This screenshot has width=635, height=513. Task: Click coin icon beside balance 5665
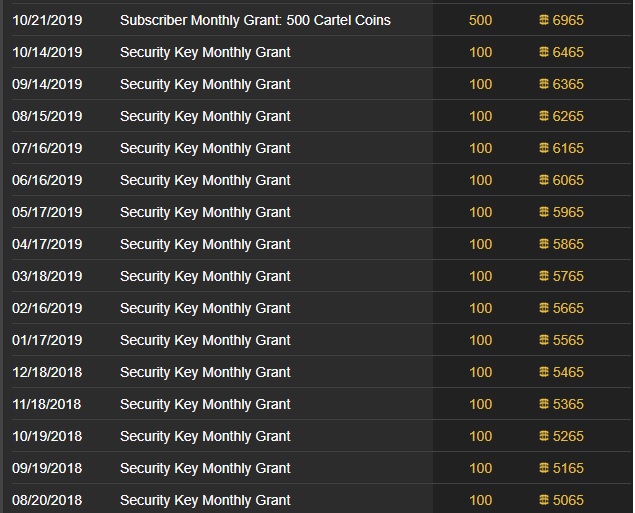[544, 308]
